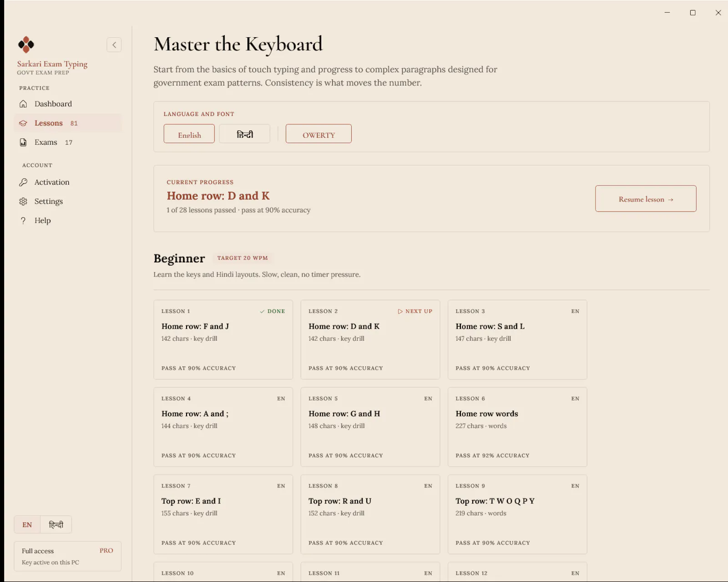Click the Settings gear icon
Viewport: 728px width, 582px height.
23,201
